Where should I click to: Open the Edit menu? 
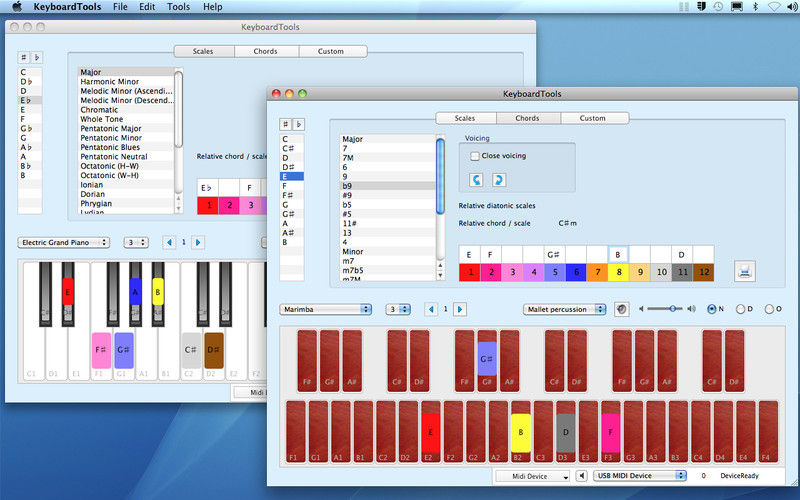(147, 7)
